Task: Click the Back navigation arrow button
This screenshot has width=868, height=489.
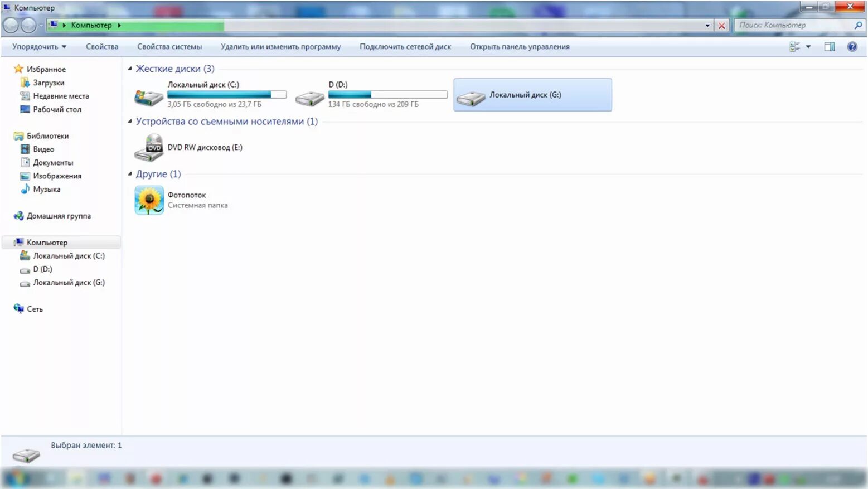Action: tap(11, 25)
